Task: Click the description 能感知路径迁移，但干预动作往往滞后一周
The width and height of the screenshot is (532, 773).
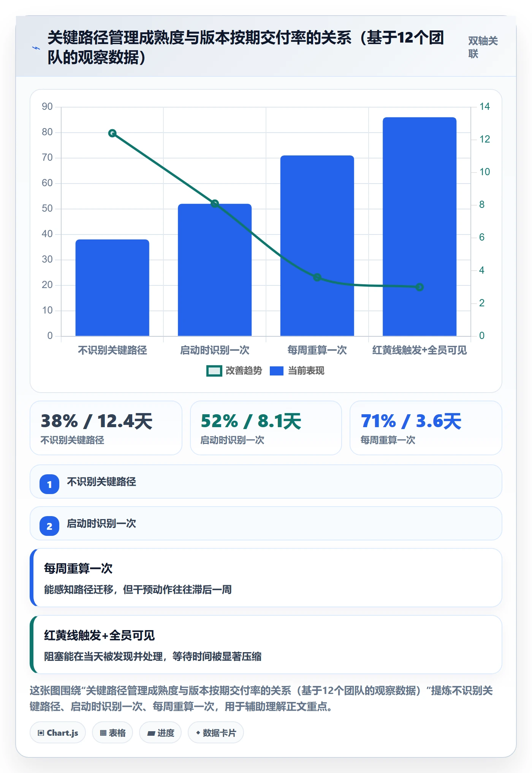Action: 138,589
